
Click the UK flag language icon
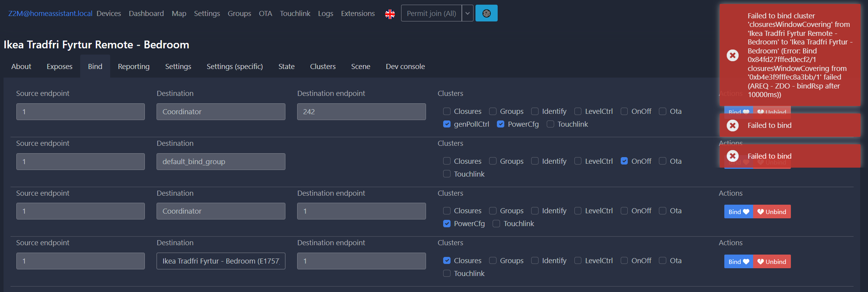coord(390,14)
